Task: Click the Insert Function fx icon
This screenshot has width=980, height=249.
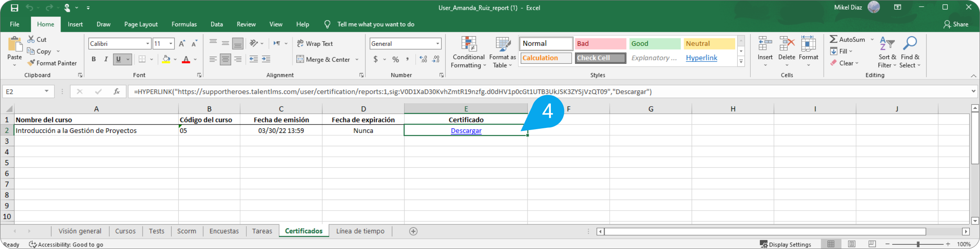Action: 116,91
